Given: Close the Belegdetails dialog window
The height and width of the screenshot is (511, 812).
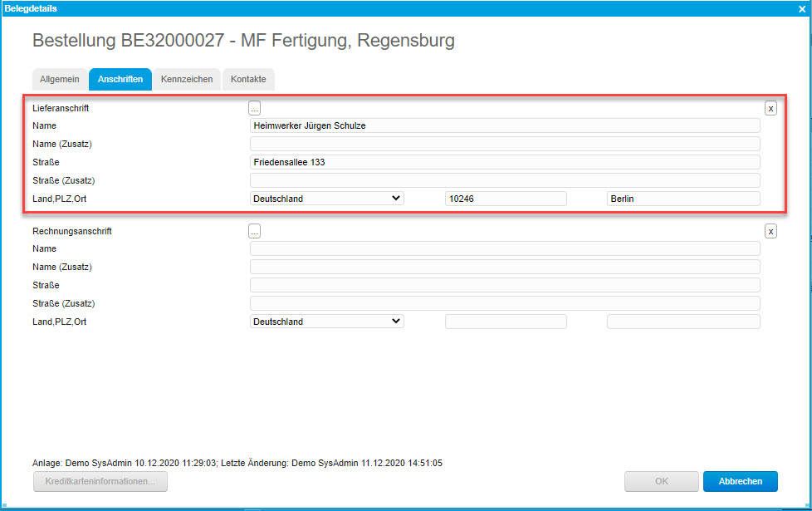Looking at the screenshot, I should 801,8.
